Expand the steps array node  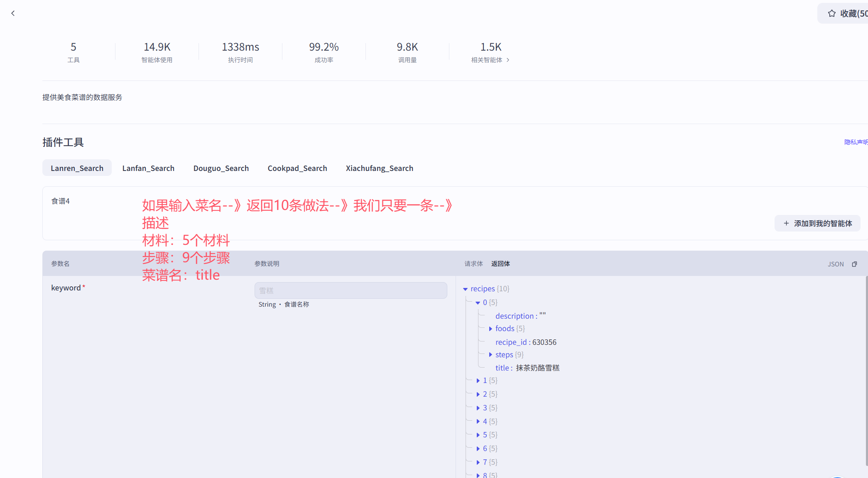[x=490, y=355]
